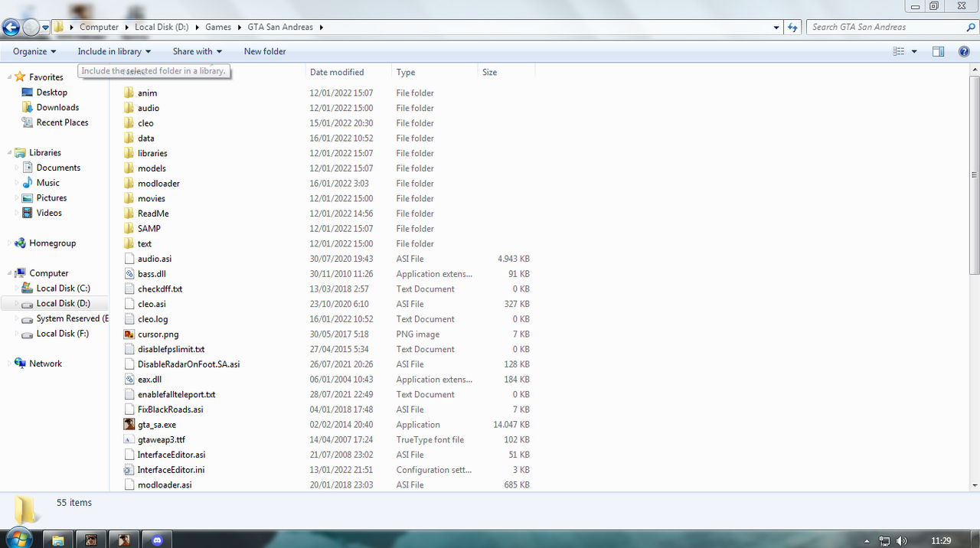Select the eax.dll file icon
This screenshot has width=980, height=548.
pyautogui.click(x=129, y=379)
